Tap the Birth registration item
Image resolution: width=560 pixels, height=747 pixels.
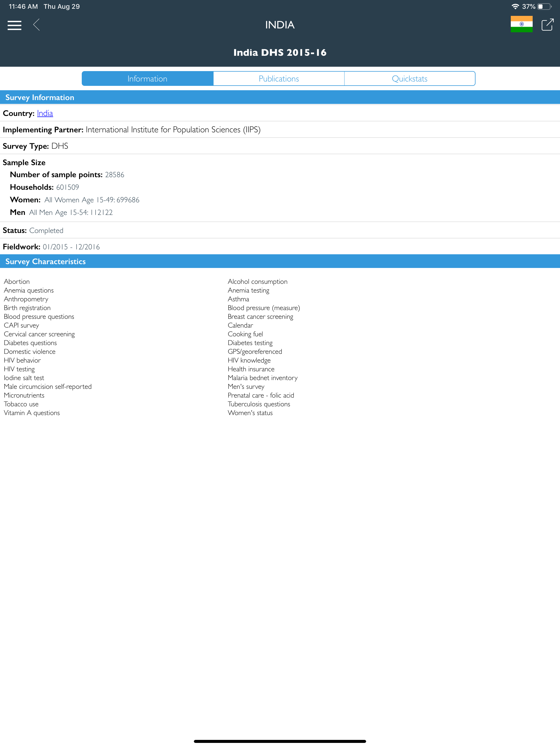pyautogui.click(x=27, y=308)
